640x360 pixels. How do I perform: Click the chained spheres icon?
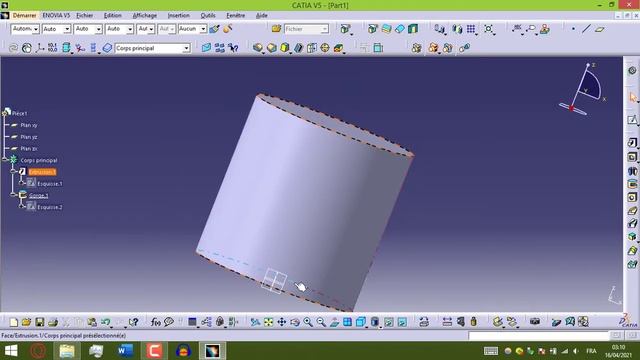pos(464,48)
